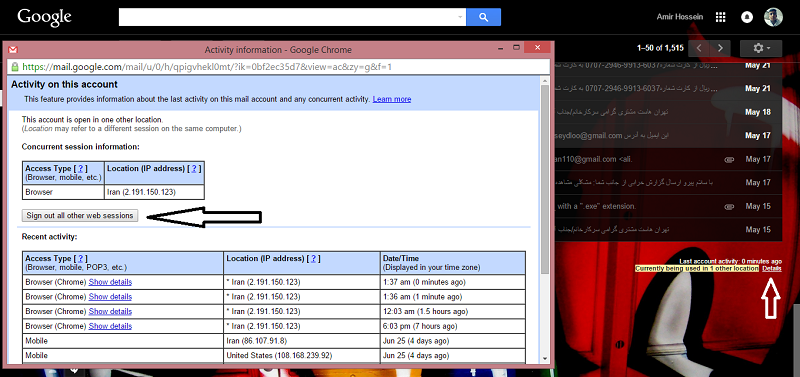Click the United States (108.168.239.92) cell
Screen dimensions: 800x377
coord(302,355)
